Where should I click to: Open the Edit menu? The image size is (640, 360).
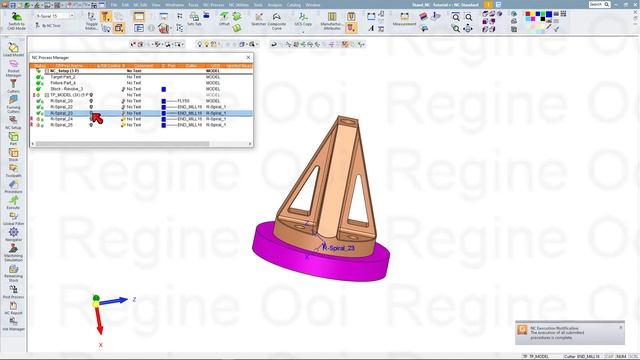[125, 5]
